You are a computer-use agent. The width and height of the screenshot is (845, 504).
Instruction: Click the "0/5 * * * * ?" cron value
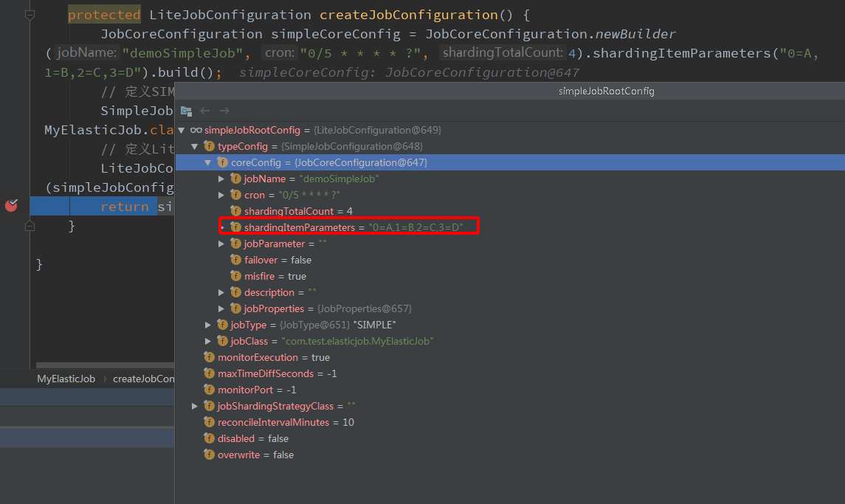(308, 195)
